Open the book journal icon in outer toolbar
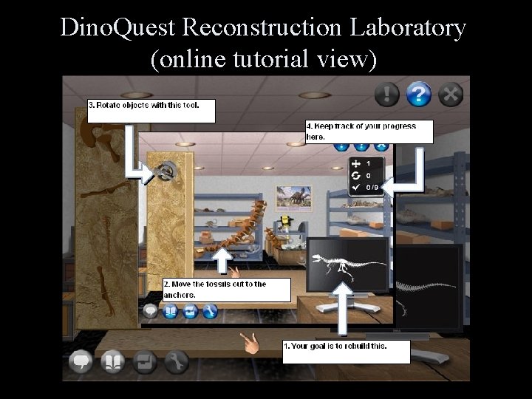The image size is (532, 399). click(x=112, y=361)
